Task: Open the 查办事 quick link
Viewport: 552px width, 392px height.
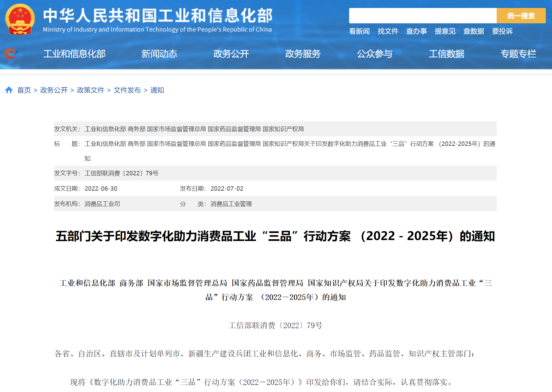Action: tap(416, 31)
